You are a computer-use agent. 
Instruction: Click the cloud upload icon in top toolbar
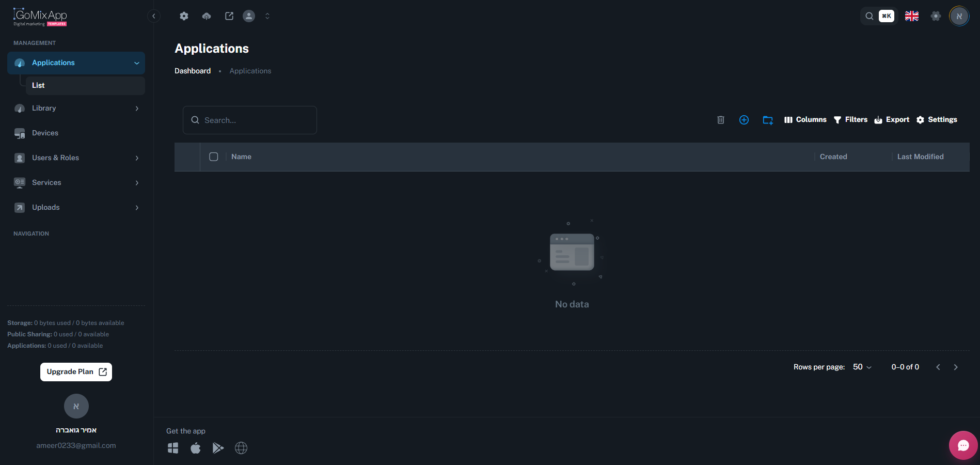(207, 16)
